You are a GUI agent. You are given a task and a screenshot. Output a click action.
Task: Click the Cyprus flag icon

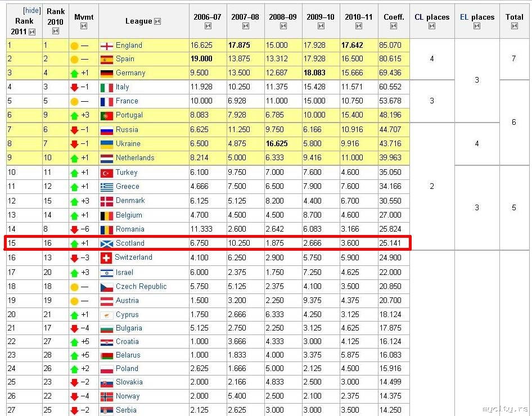tap(106, 315)
